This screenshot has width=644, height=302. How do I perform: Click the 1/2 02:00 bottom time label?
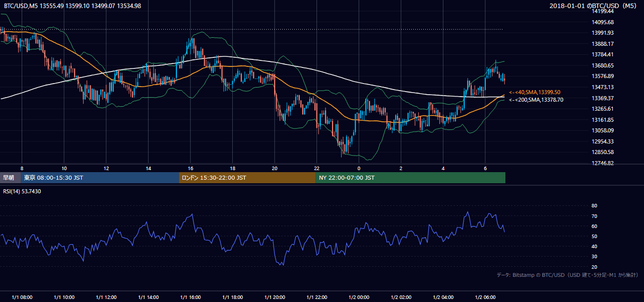(401, 297)
